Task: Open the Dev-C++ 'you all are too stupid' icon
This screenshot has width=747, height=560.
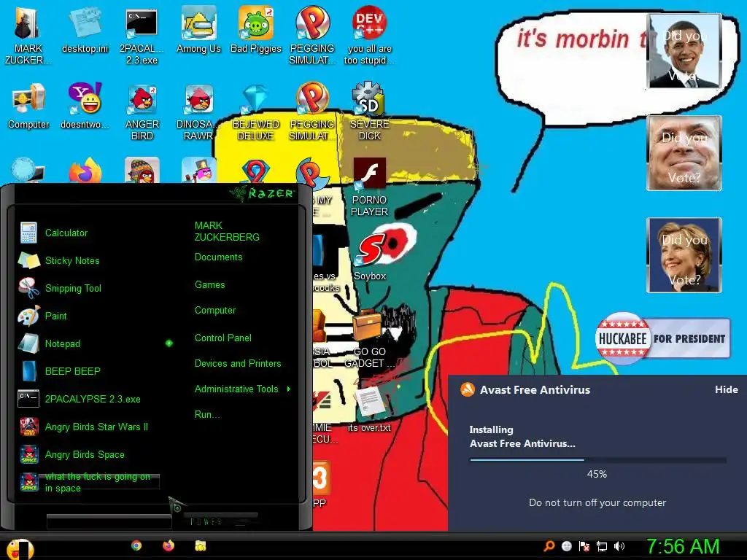Action: pos(369,36)
